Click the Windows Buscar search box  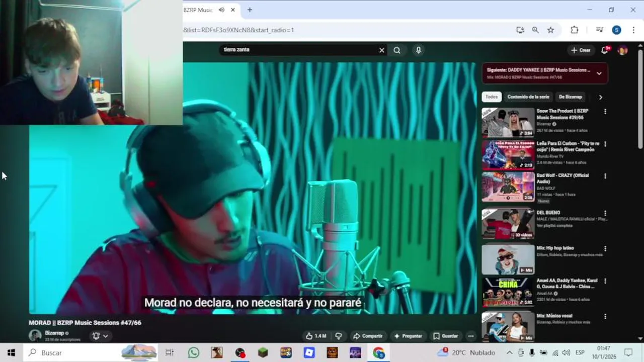91,353
